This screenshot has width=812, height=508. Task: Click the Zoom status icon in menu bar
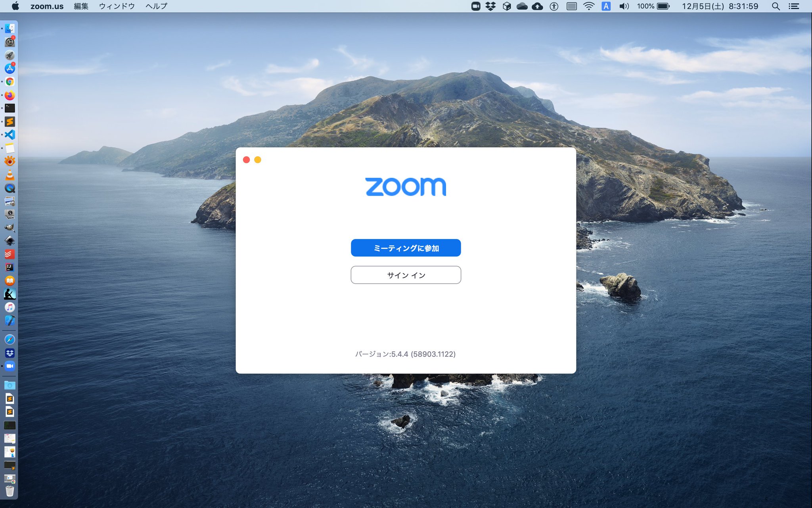pos(476,6)
